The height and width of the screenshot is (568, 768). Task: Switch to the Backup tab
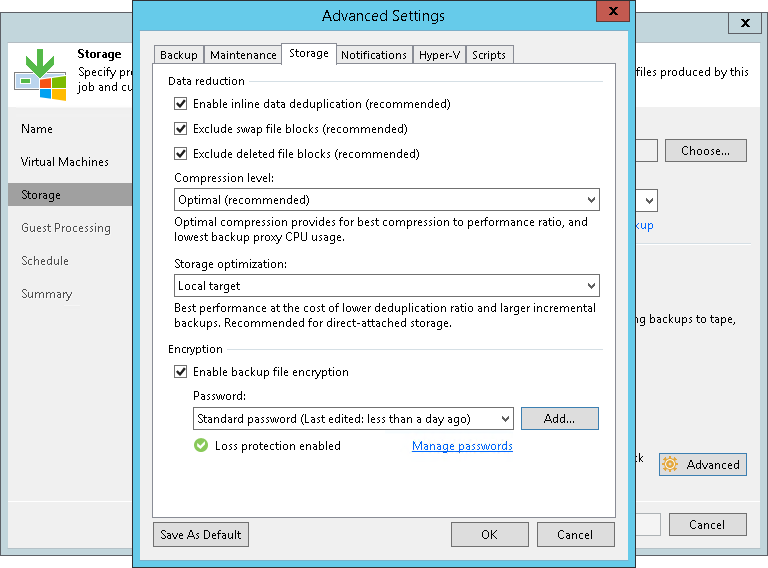point(179,55)
